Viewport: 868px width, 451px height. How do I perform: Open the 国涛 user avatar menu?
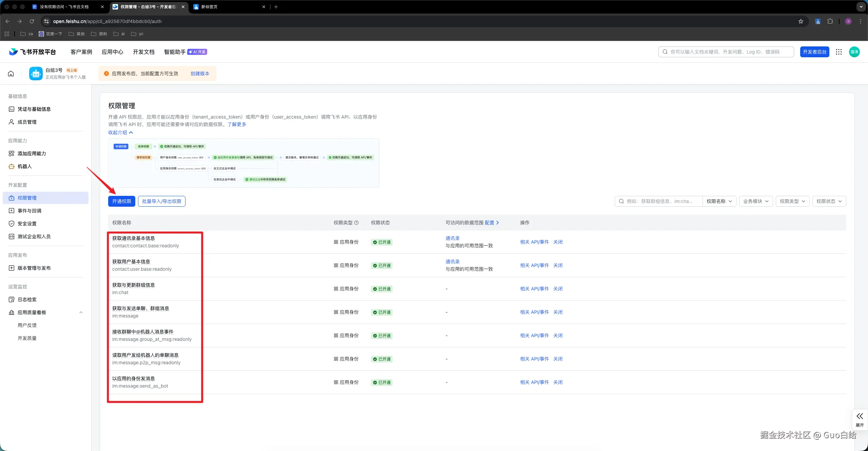click(x=854, y=52)
